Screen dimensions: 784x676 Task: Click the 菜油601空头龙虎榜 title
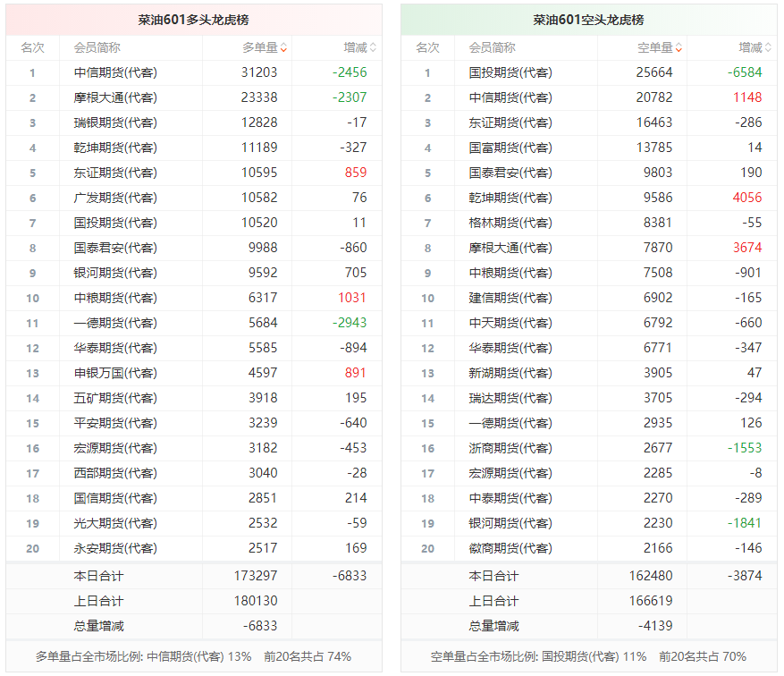click(x=588, y=20)
